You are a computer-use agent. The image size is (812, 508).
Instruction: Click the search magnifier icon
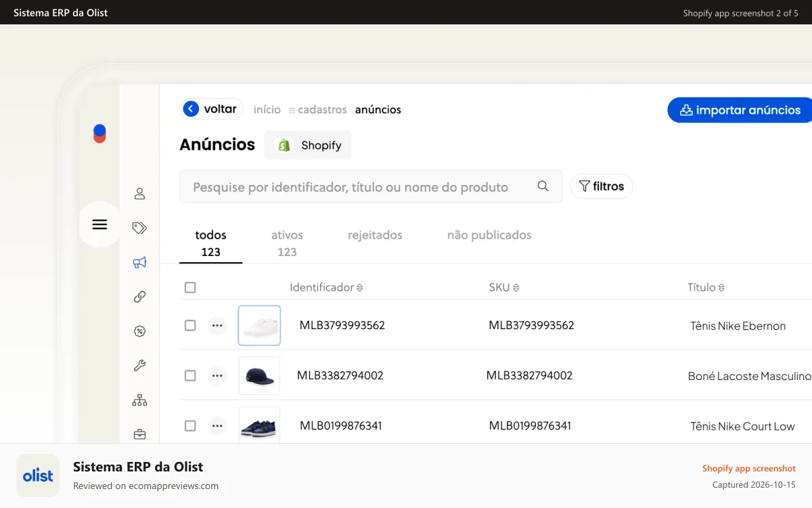pos(543,186)
